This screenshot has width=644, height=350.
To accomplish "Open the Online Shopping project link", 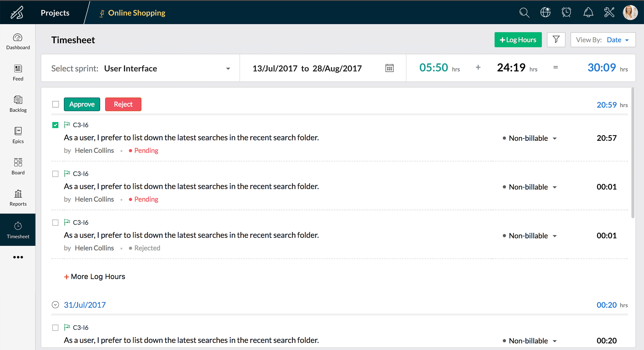I will 137,13.
